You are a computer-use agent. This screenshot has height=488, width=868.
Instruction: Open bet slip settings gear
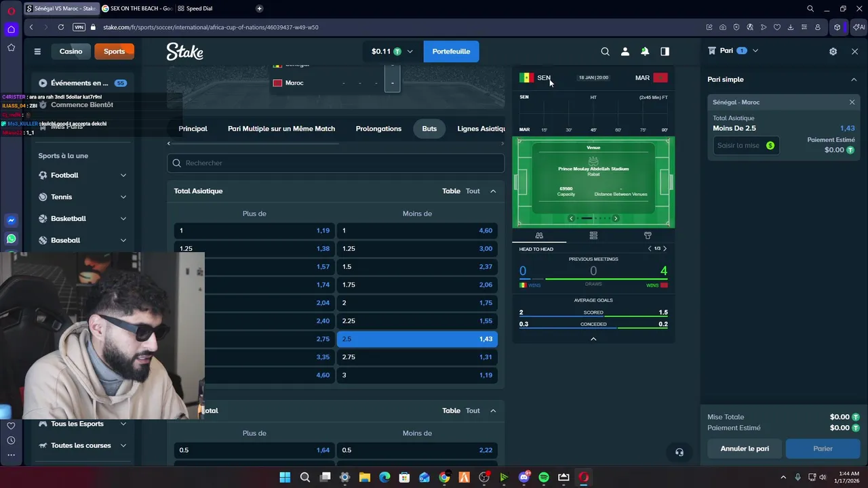coord(833,52)
